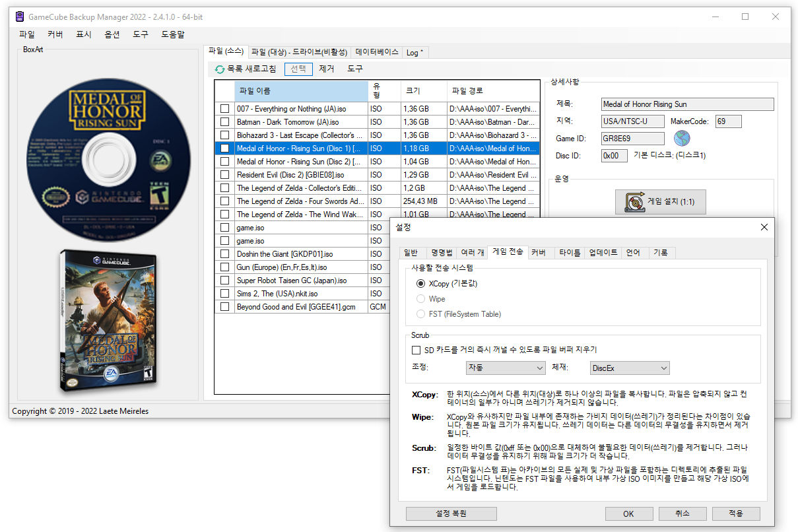
Task: Open the 커버 menu
Action: pyautogui.click(x=55, y=34)
